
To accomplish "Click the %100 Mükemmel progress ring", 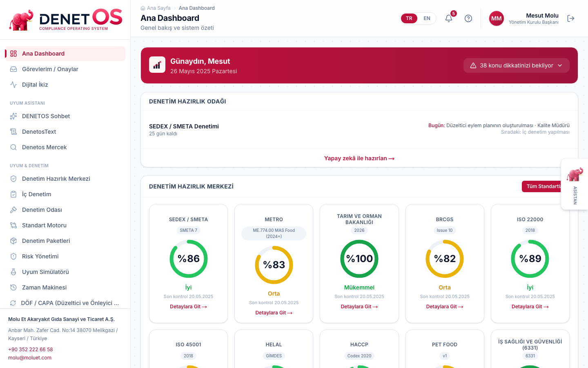I will 359,259.
